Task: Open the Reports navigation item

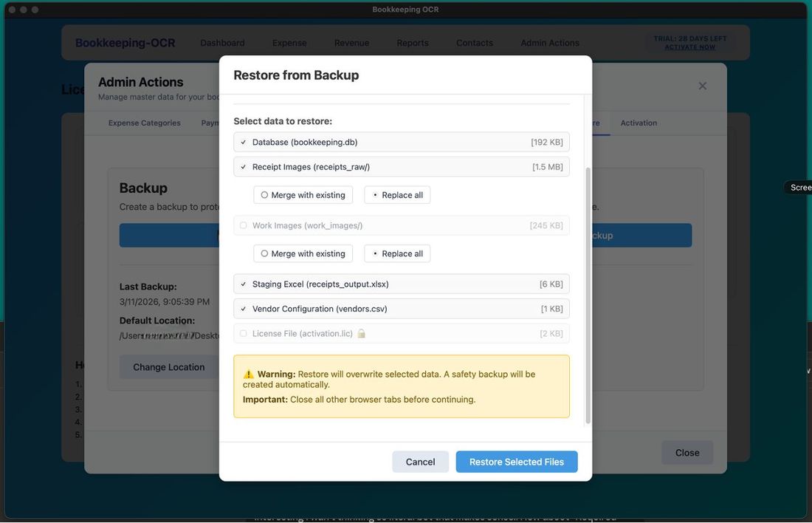Action: coord(412,42)
